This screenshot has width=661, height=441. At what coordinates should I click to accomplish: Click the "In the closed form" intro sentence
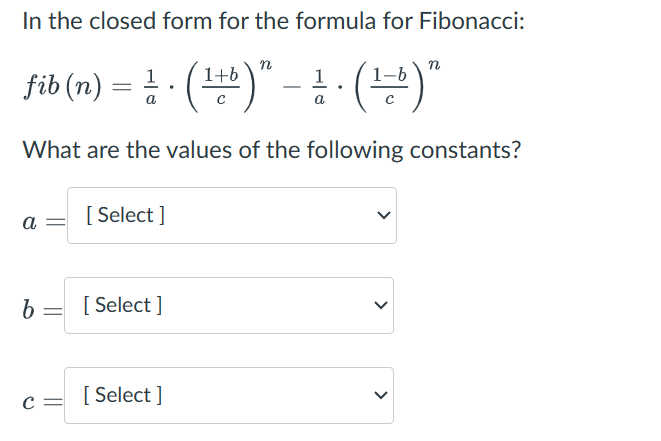273,22
